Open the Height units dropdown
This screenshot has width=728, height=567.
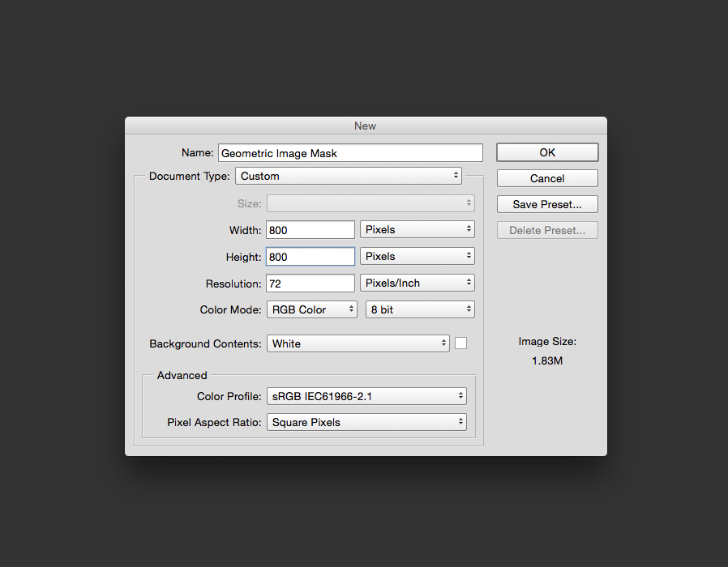[418, 256]
